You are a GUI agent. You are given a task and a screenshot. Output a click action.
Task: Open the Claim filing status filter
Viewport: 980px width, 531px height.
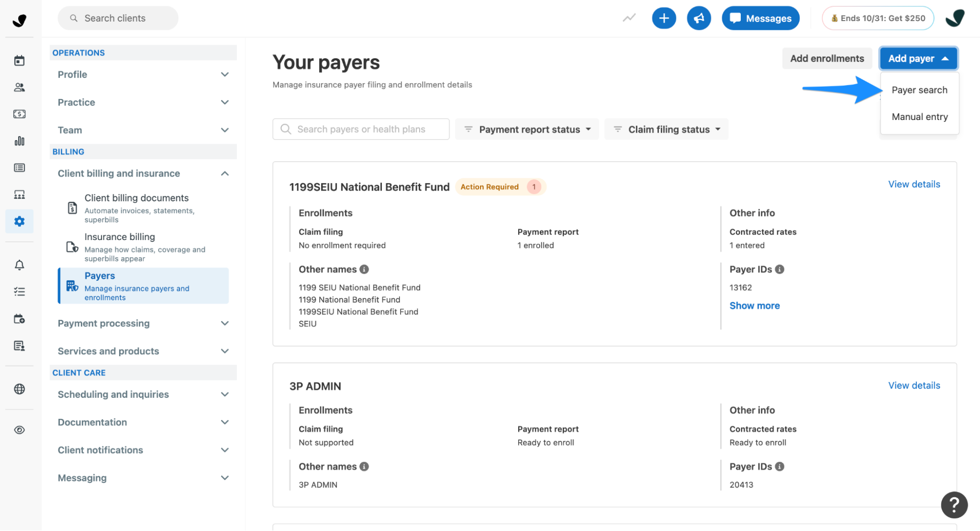coord(666,129)
